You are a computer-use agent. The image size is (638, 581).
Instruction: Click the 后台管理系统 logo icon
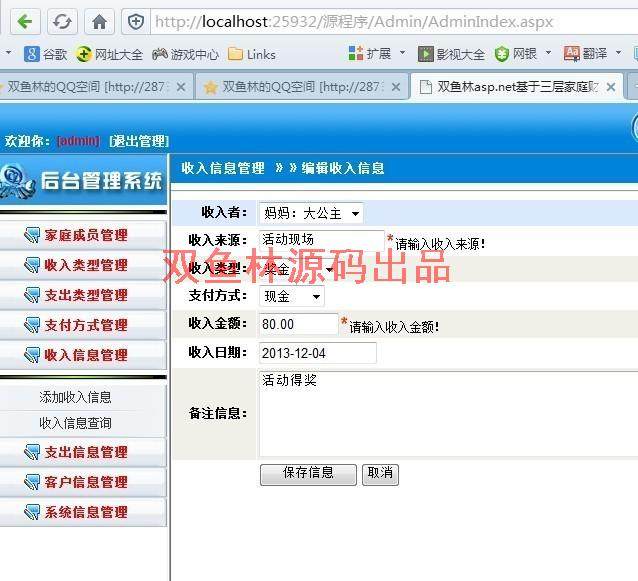coord(17,181)
